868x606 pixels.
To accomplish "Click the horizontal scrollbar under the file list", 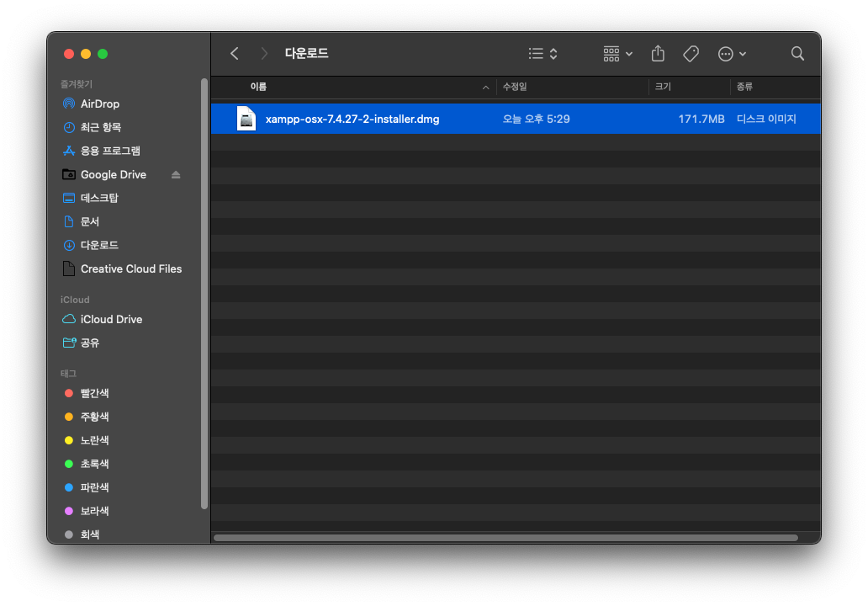I will pos(505,538).
